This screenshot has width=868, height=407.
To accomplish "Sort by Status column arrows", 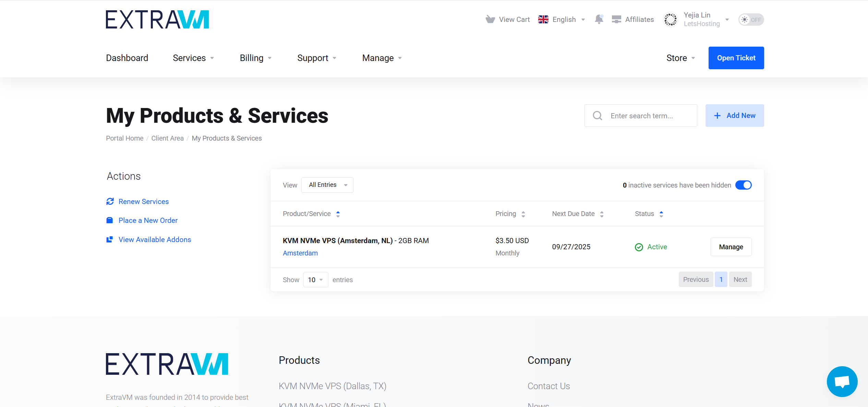I will click(661, 214).
